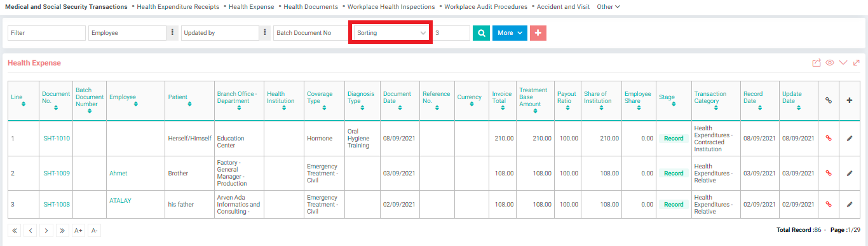Sort by Document No. column
The image size is (868, 246).
(x=56, y=107)
